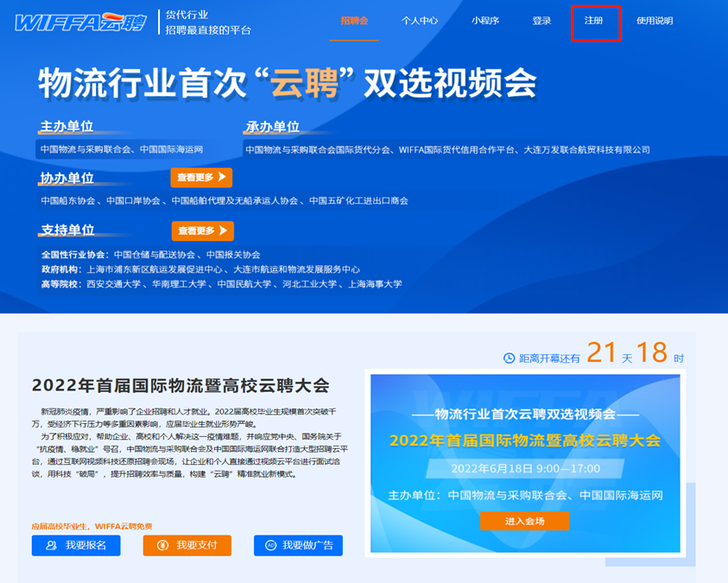Expand 支持单位 list with 查看更多

[x=202, y=231]
